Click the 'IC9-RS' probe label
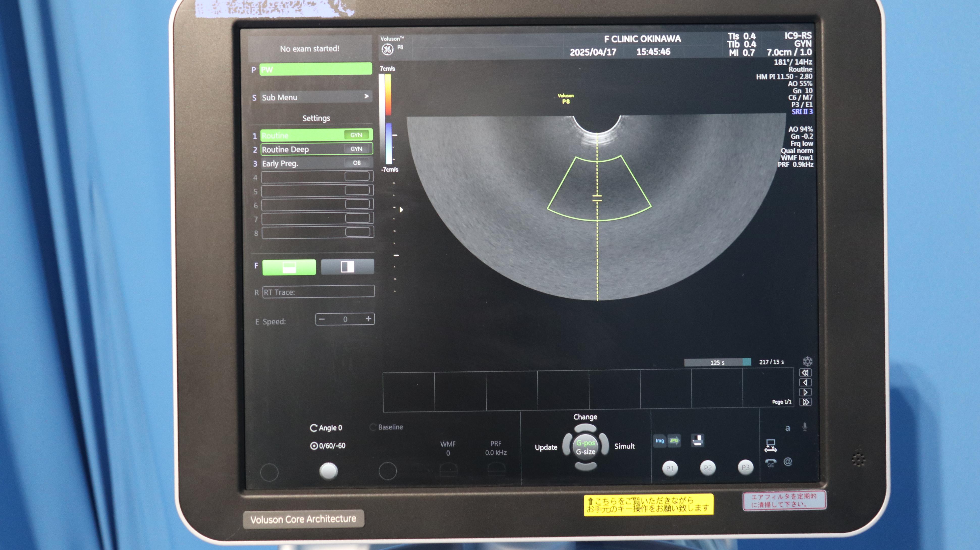 click(x=798, y=36)
